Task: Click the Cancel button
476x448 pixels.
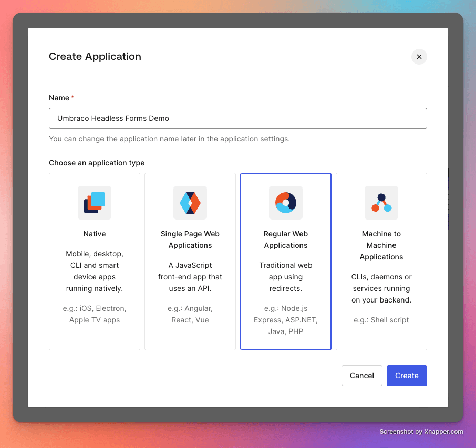Action: [361, 376]
